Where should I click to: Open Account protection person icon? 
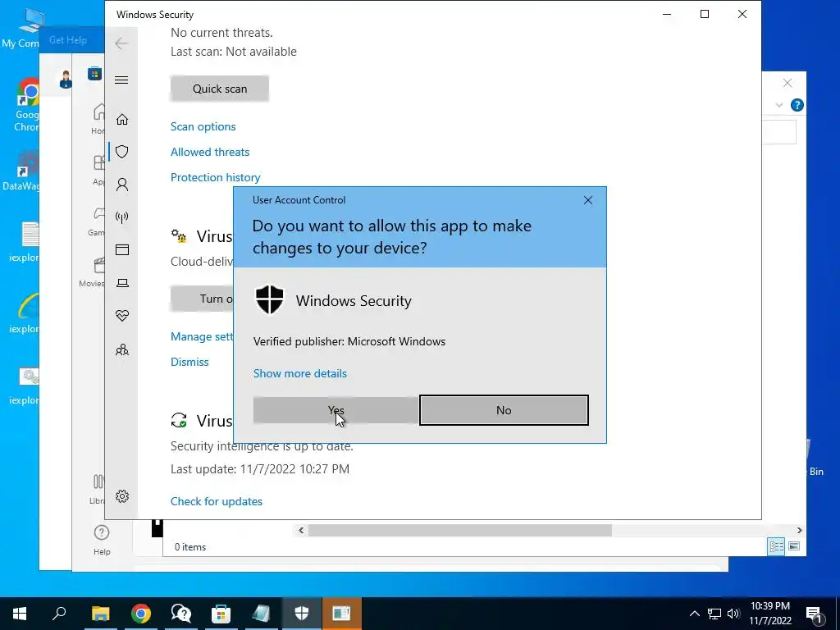(x=122, y=185)
